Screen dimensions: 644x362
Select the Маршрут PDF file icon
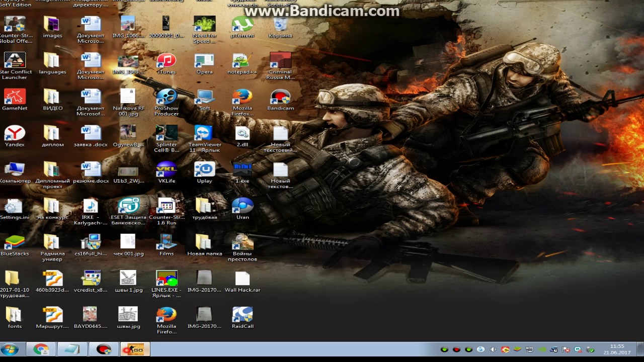click(52, 317)
